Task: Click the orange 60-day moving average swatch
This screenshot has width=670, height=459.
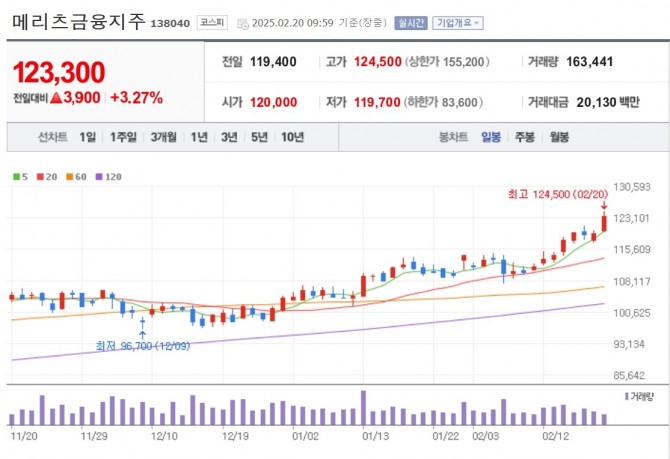Action: point(70,177)
